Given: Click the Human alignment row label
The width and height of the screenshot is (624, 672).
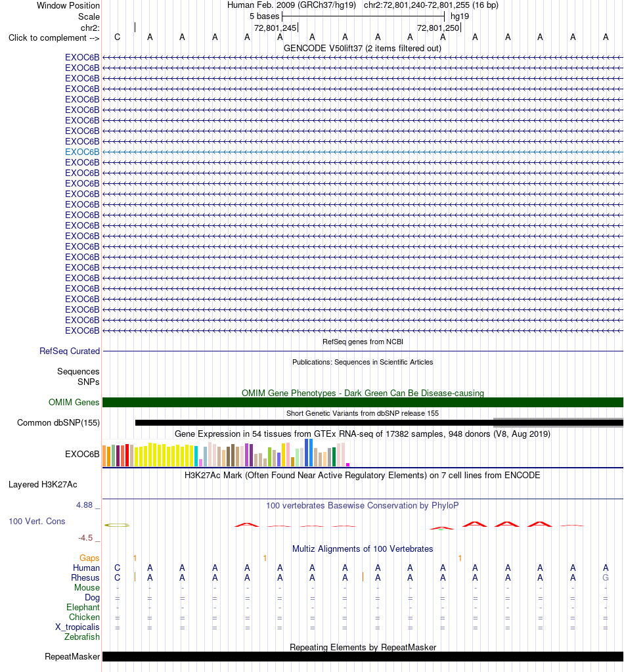Looking at the screenshot, I should tap(86, 568).
